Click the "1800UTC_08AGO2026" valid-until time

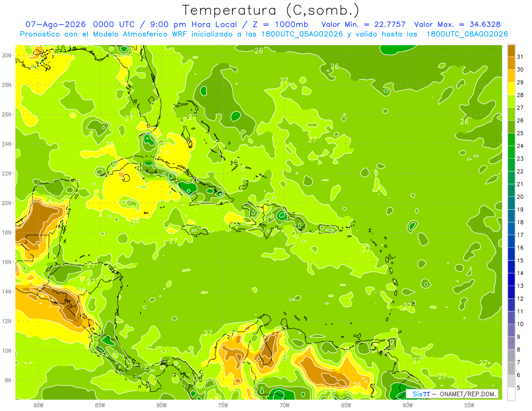tap(467, 34)
